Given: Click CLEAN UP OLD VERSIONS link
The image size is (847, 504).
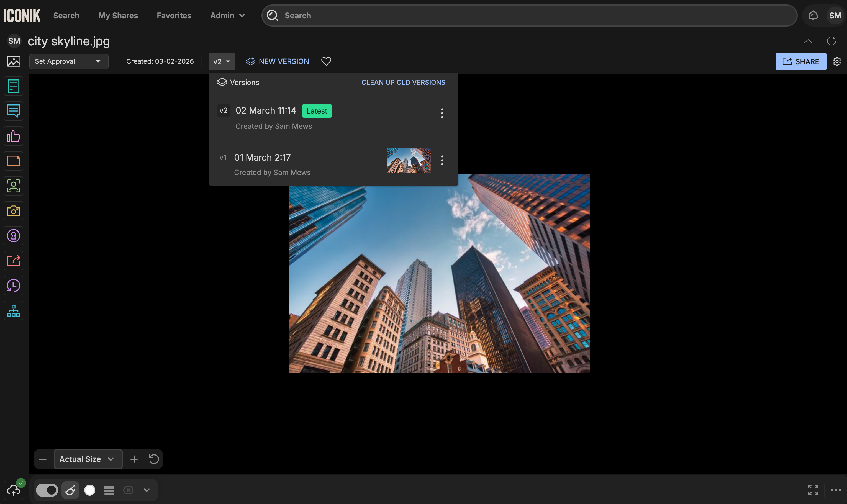Looking at the screenshot, I should point(403,83).
